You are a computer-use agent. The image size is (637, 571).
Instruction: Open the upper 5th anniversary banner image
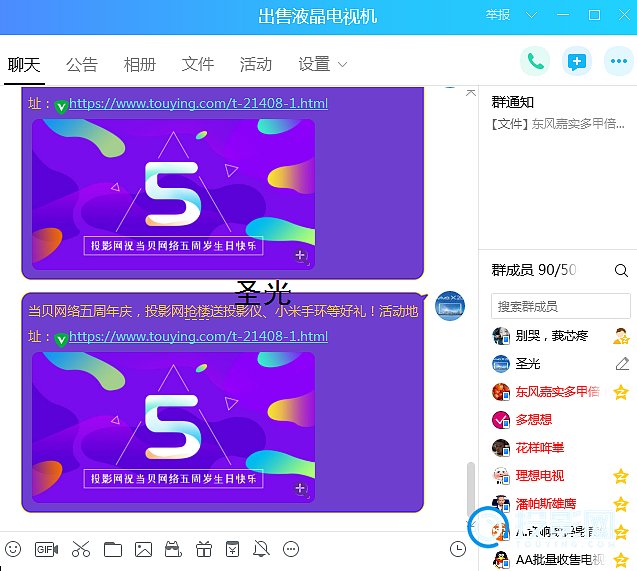point(173,194)
